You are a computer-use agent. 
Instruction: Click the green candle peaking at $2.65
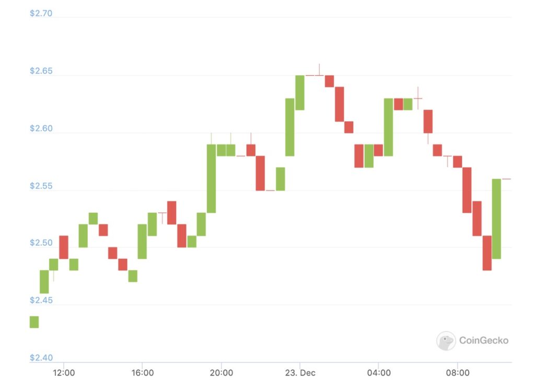[x=300, y=92]
